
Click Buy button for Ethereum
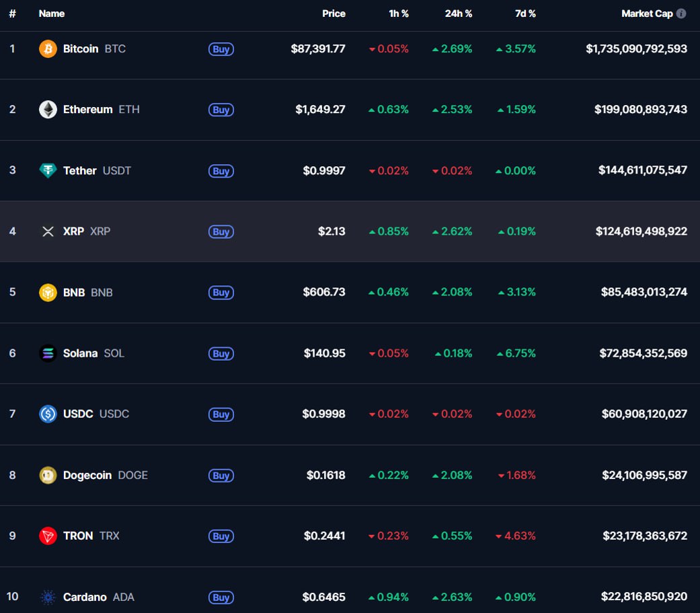coord(221,110)
